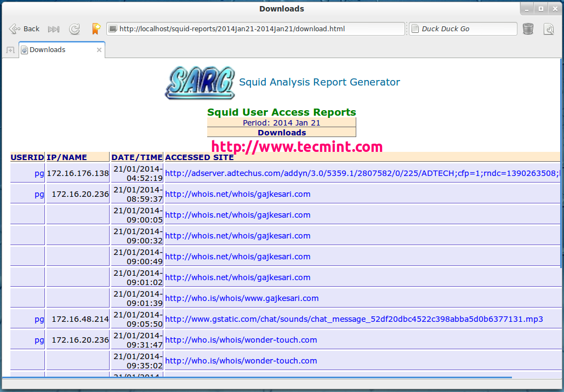564x392 pixels.
Task: Click the Duck Duck Go search field
Action: pyautogui.click(x=463, y=29)
